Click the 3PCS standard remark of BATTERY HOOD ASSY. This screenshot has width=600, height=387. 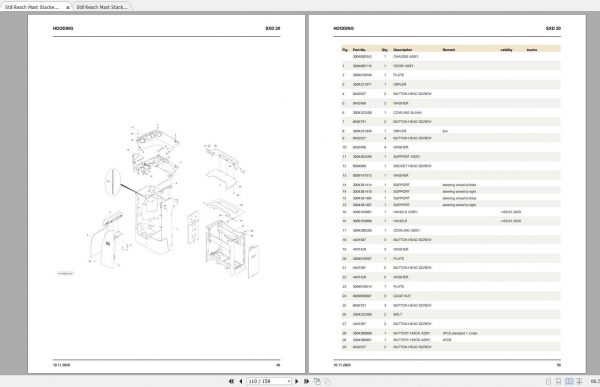tap(460, 333)
